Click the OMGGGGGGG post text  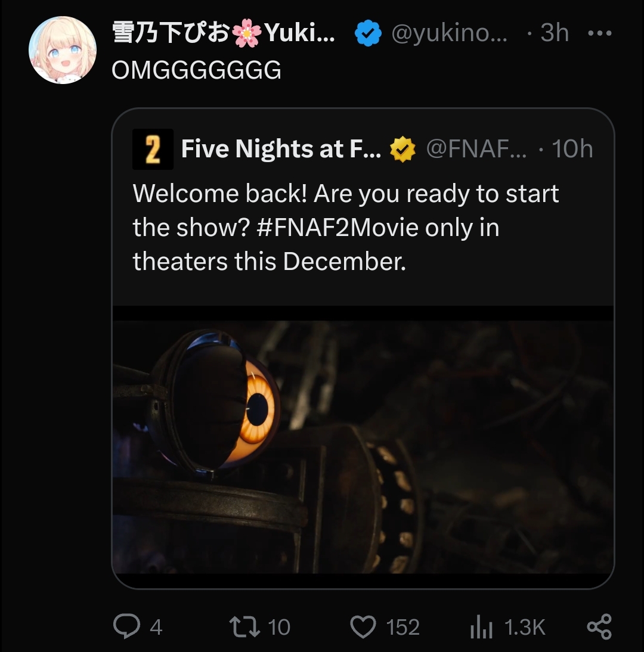[x=196, y=70]
